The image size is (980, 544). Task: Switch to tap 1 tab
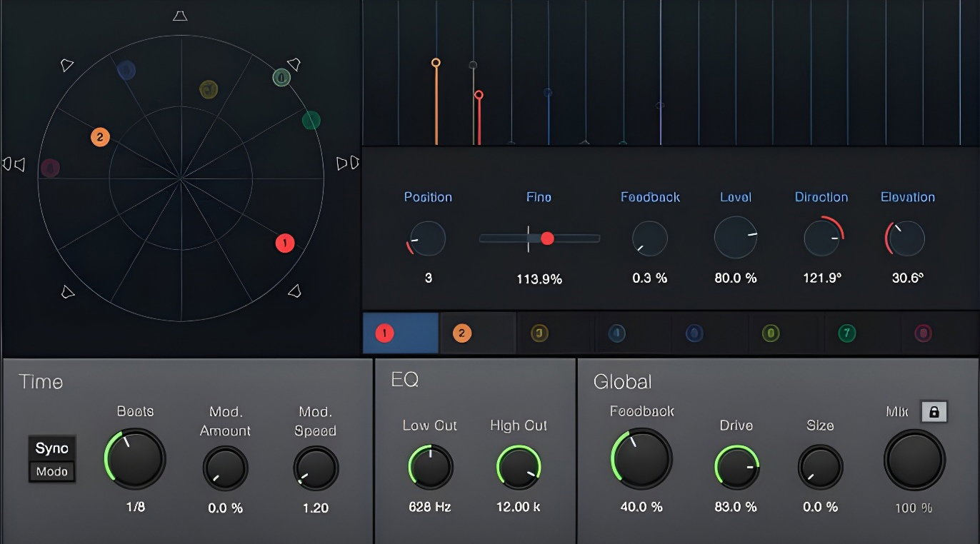click(401, 333)
